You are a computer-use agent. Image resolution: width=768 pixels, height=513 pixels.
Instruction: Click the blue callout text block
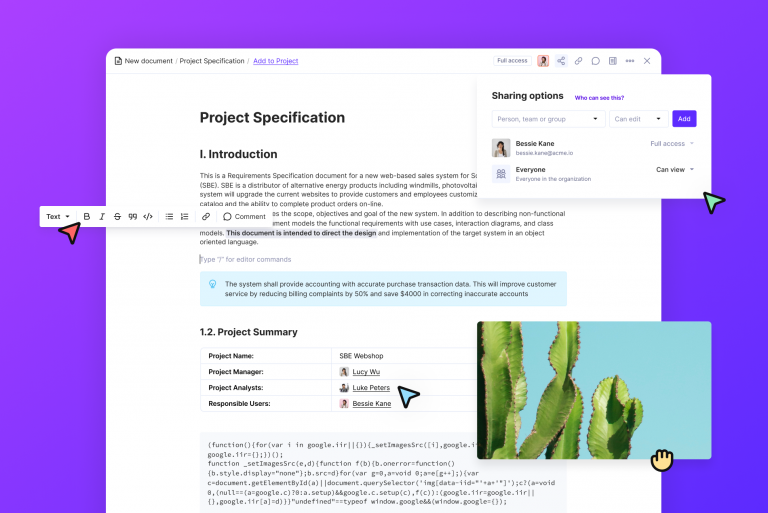coord(383,289)
